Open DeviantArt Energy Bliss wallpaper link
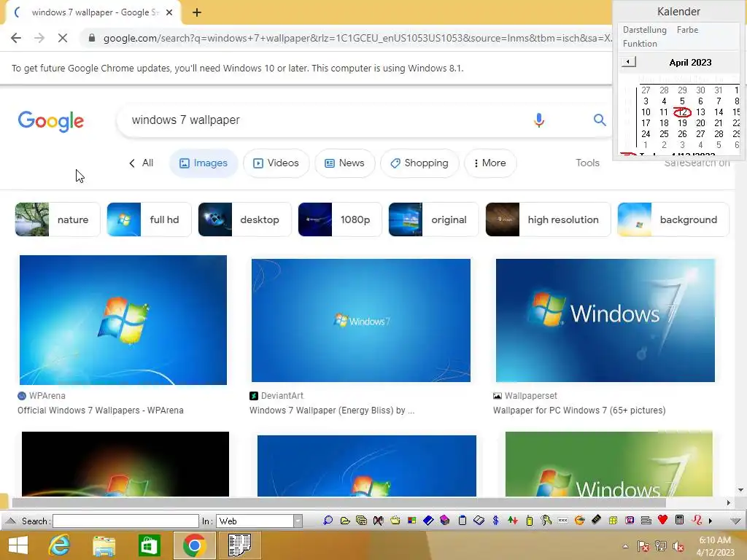 tap(332, 410)
